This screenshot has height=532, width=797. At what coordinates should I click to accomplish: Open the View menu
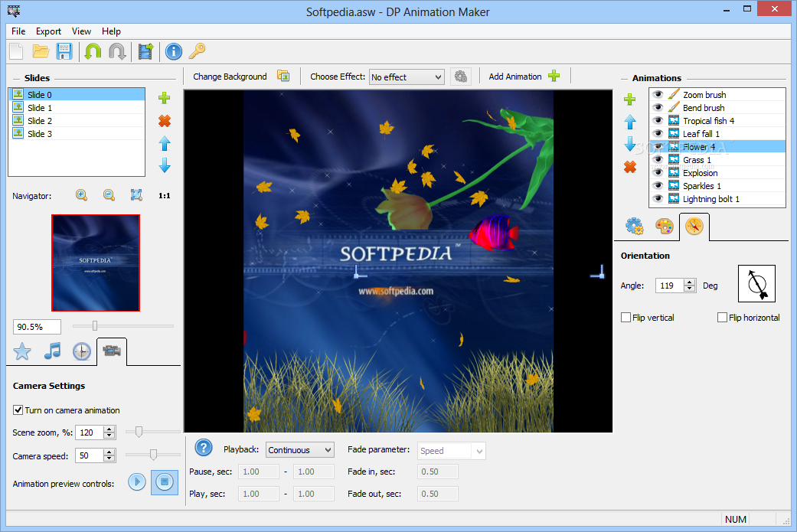[x=81, y=31]
